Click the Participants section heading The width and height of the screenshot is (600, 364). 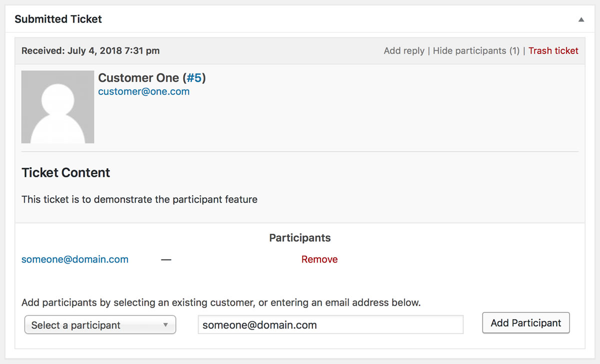[x=300, y=238]
